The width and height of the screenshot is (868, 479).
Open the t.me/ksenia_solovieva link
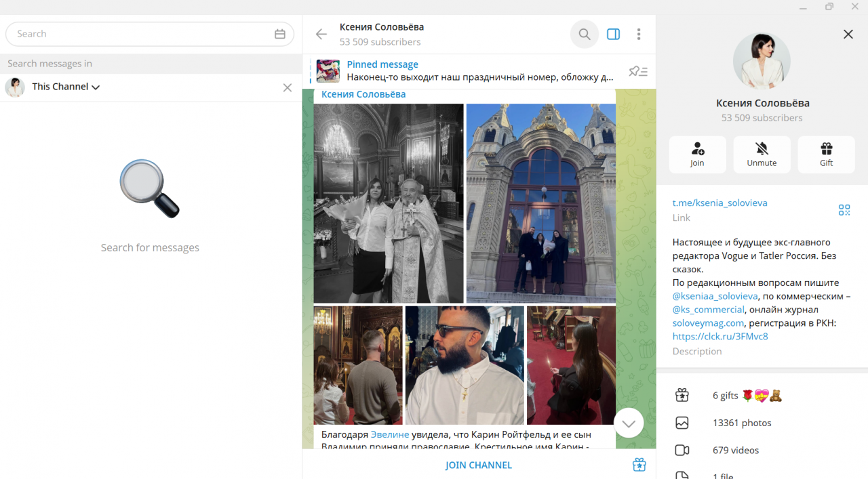(x=719, y=203)
